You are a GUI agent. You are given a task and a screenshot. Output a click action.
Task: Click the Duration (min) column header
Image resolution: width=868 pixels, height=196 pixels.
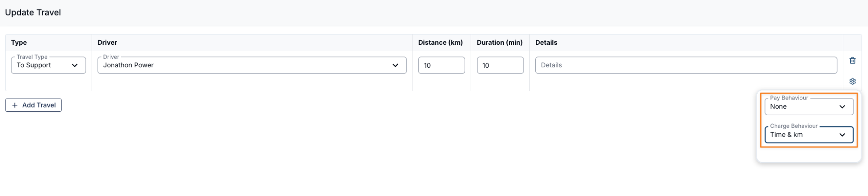coord(499,43)
